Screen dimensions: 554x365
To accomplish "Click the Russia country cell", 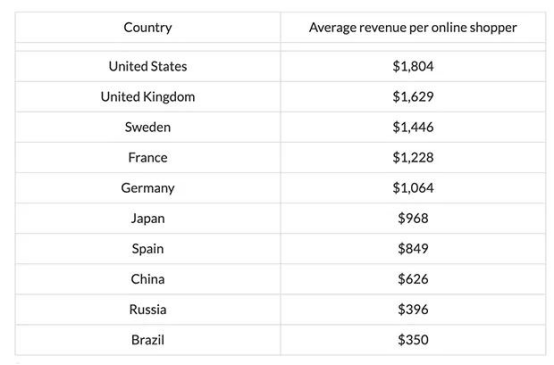I will tap(148, 310).
